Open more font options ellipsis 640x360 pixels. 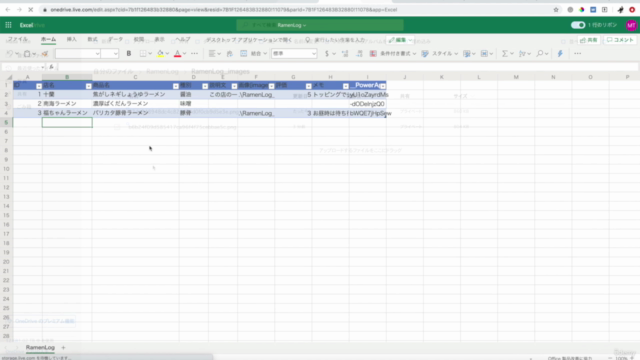(194, 53)
